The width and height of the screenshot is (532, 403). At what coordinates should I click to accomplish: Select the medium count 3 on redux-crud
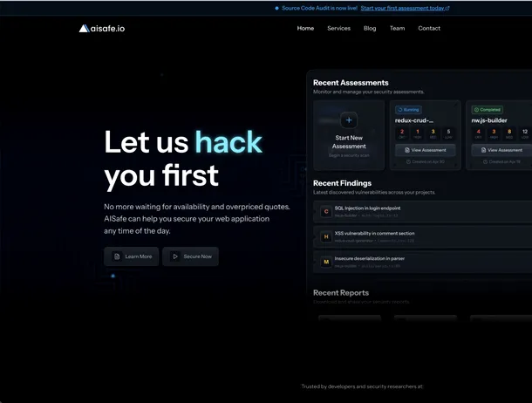click(x=433, y=133)
